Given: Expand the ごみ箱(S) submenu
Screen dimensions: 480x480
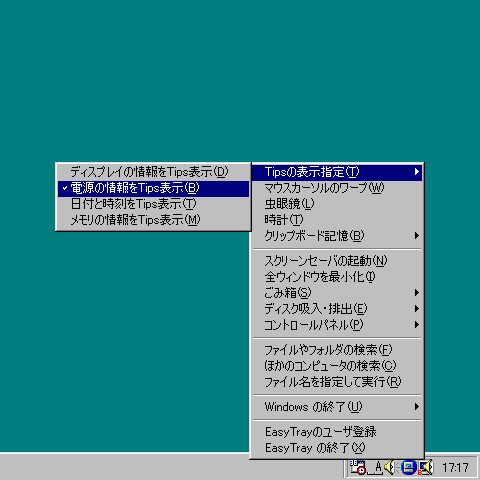Looking at the screenshot, I should pos(337,293).
